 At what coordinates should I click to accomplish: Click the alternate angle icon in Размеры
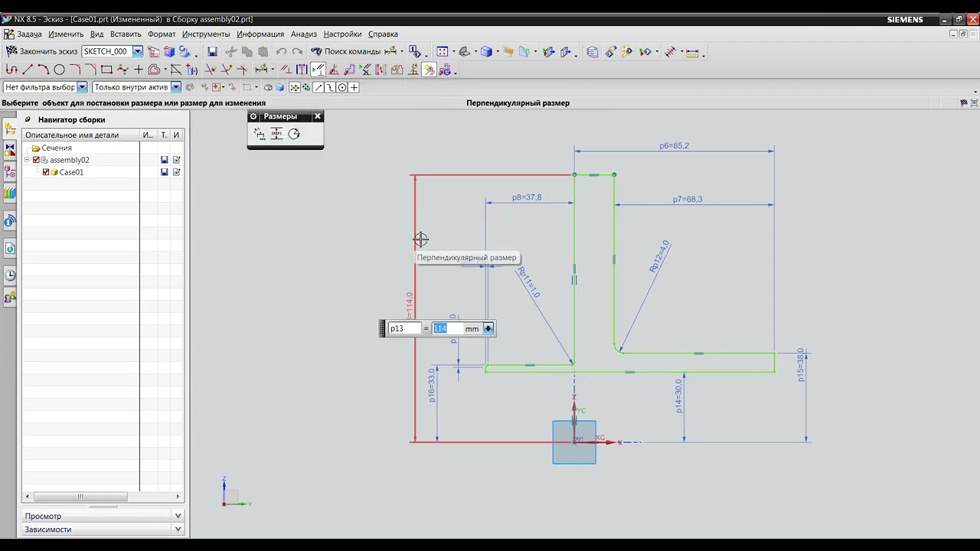[x=294, y=134]
